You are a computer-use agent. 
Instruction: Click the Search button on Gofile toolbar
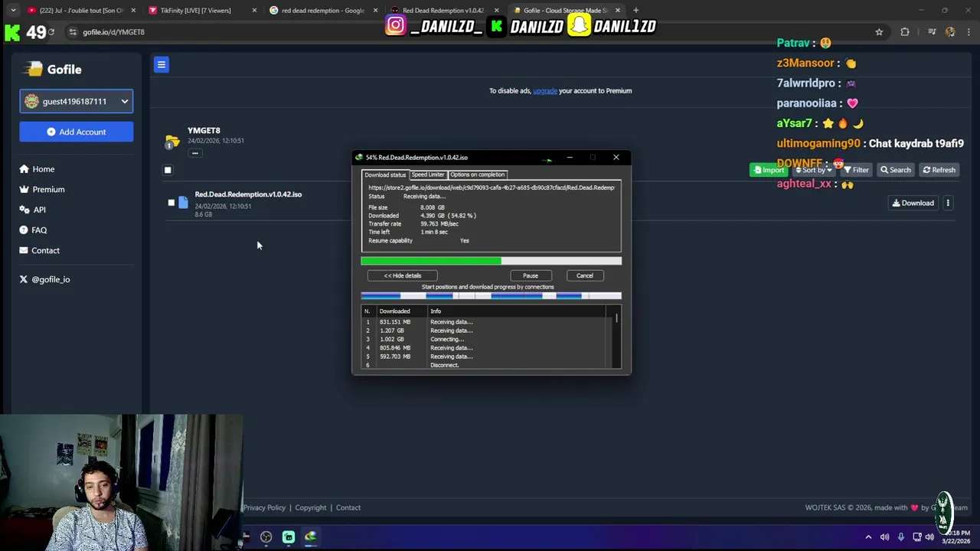click(895, 170)
